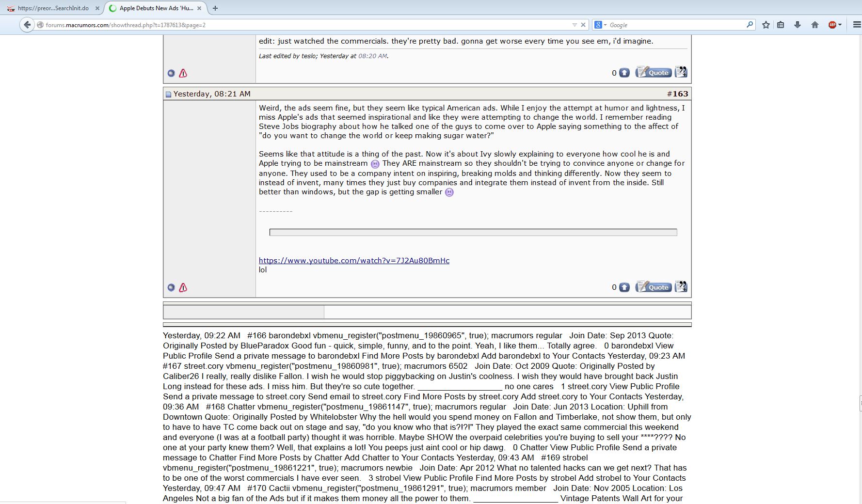Click the Adblock Plus icon
The height and width of the screenshot is (504, 862).
(x=832, y=25)
